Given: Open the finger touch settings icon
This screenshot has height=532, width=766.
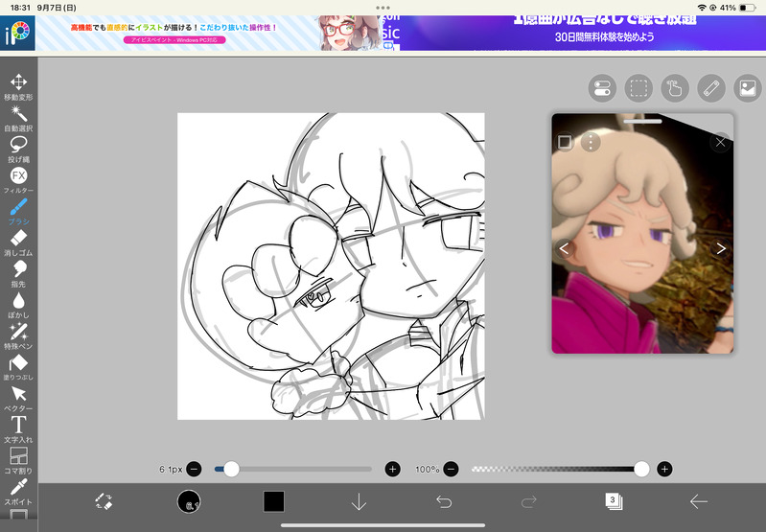Looking at the screenshot, I should 675,88.
